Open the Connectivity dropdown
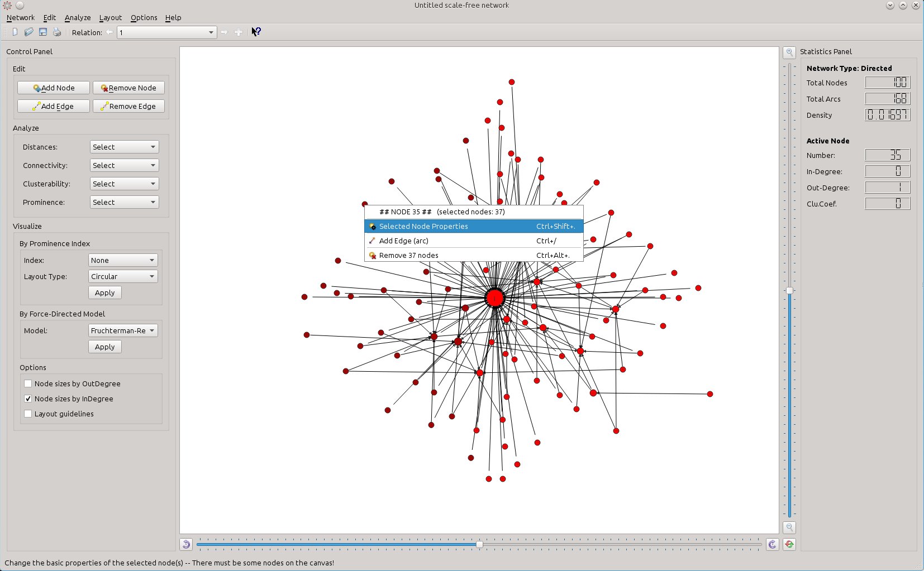 click(x=124, y=165)
